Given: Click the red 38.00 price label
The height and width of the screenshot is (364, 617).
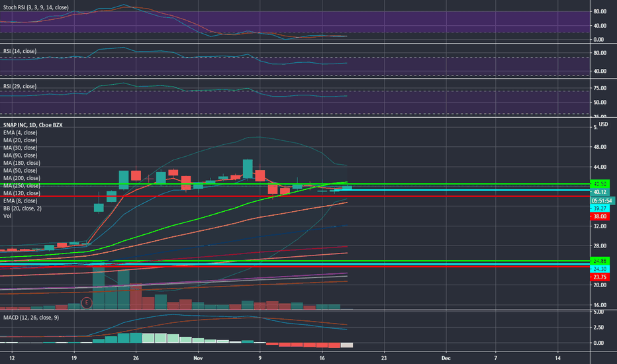Looking at the screenshot, I should click(600, 216).
